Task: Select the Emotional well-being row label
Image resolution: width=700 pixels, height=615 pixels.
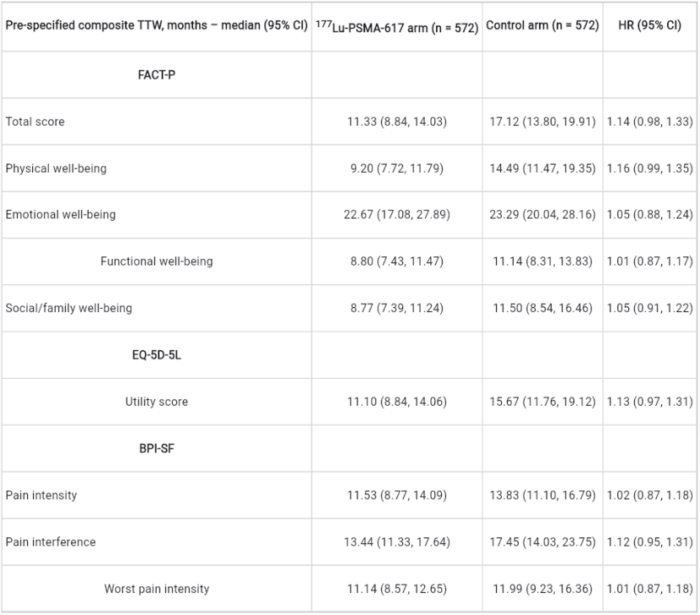Action: [x=60, y=215]
